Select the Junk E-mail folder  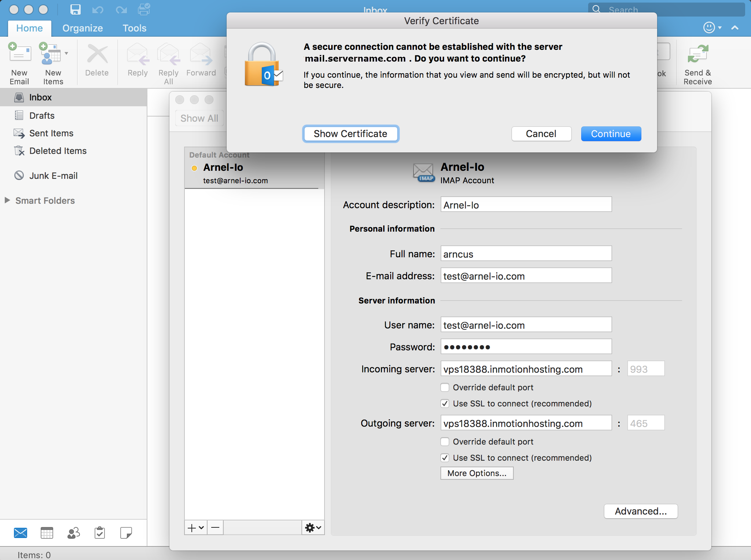pos(53,176)
